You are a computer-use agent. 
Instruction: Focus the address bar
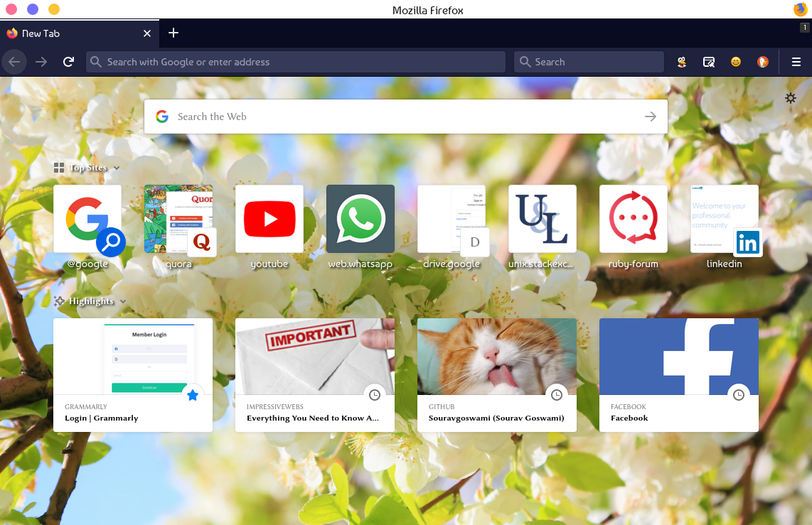296,62
